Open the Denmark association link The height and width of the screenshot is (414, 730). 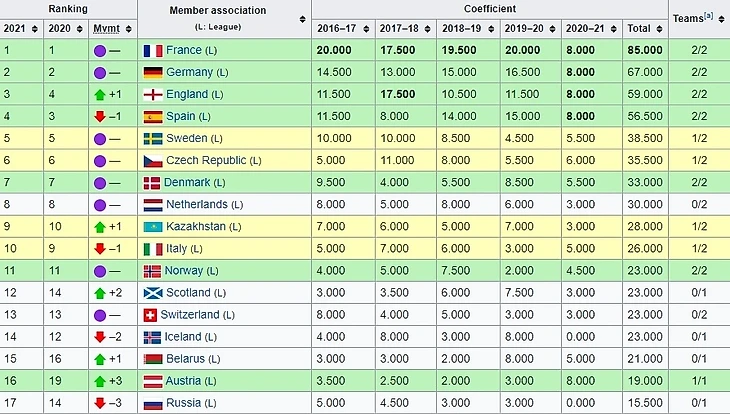pyautogui.click(x=190, y=182)
